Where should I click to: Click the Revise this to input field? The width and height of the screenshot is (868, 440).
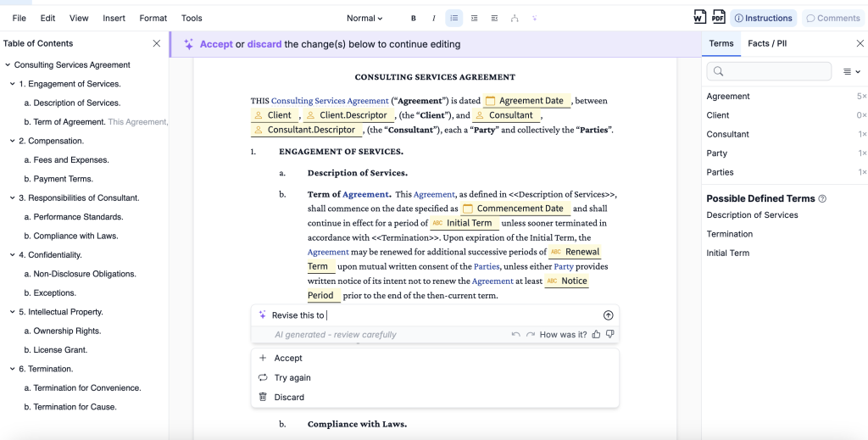coord(424,315)
